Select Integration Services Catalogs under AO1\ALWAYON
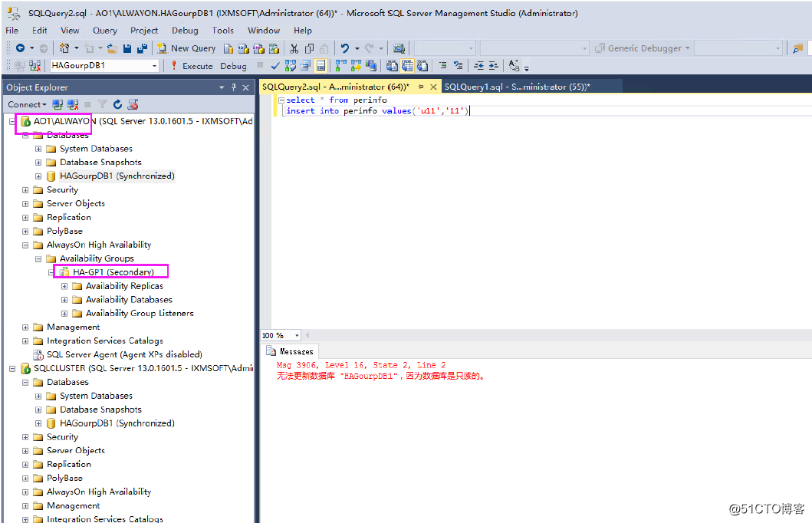Viewport: 812px width, 523px height. [104, 340]
